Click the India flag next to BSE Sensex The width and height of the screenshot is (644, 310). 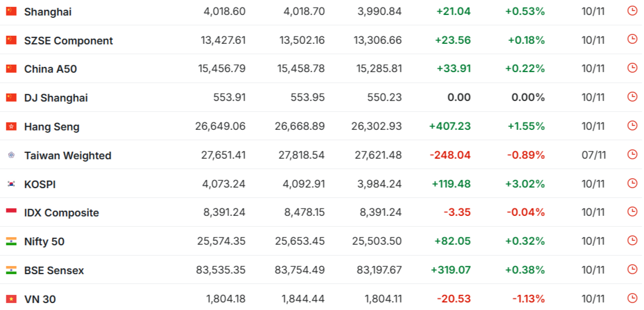point(12,270)
